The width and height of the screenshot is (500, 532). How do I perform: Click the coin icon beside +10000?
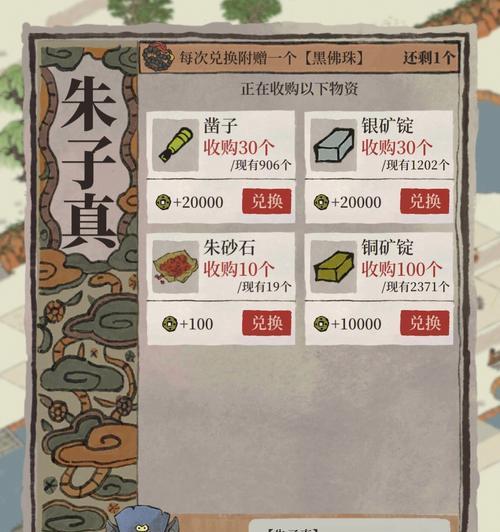click(x=321, y=324)
